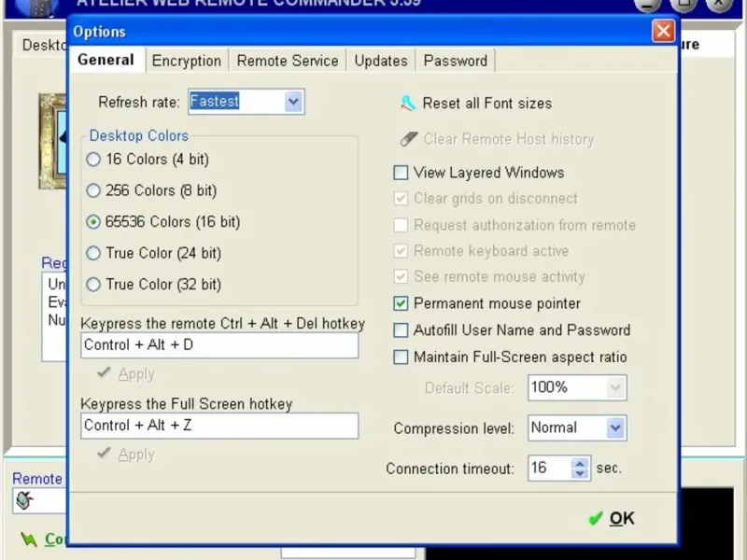
Task: Select 16 Colors (4 bit) radio button
Action: 93,159
